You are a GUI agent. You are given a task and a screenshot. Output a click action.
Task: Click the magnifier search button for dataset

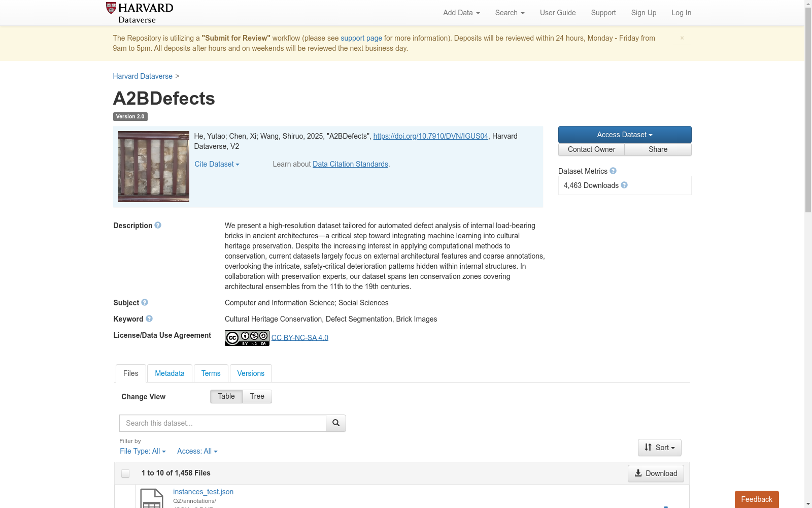[x=336, y=423]
